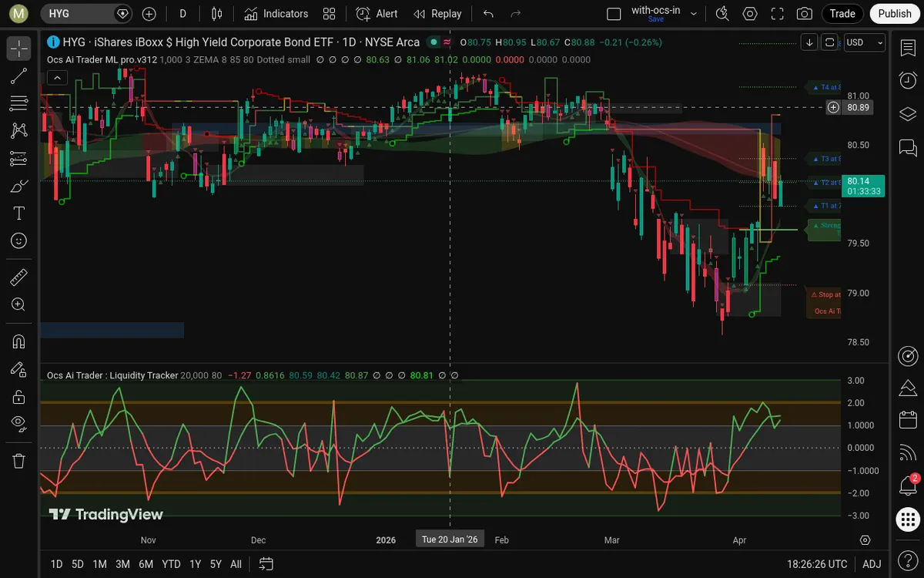Select the 1D date range
924x578 pixels.
56,564
